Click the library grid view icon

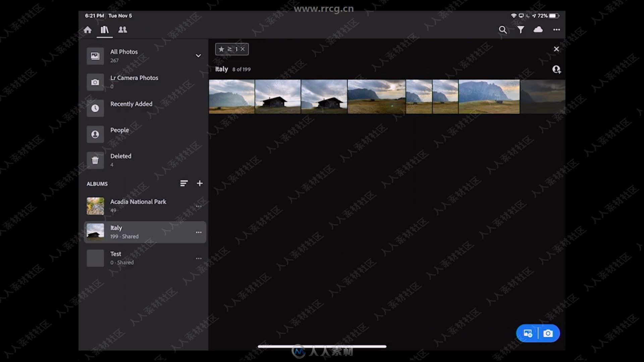(105, 29)
